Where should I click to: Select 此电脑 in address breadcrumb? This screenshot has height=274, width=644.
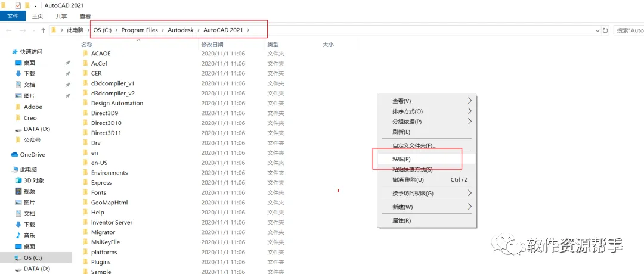pos(75,30)
